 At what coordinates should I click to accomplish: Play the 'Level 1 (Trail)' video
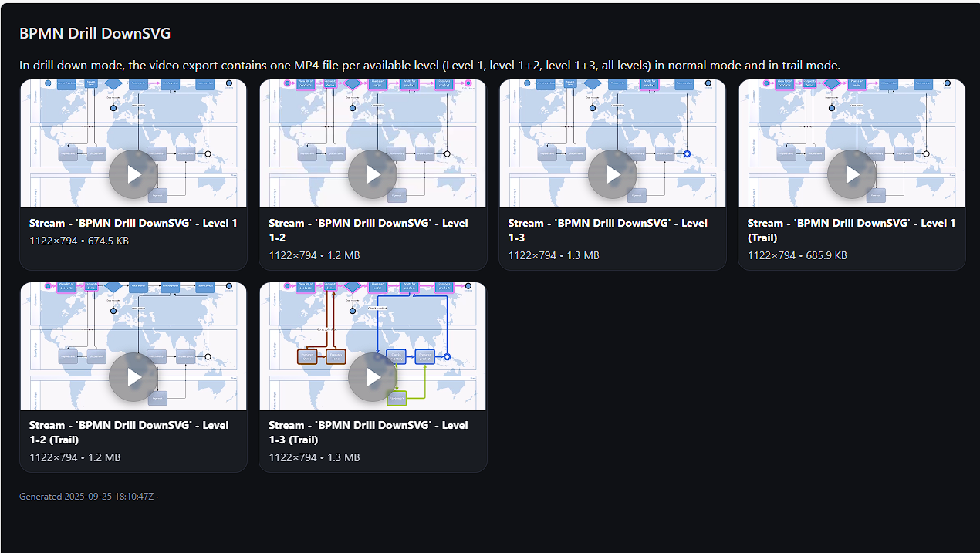[x=852, y=174]
